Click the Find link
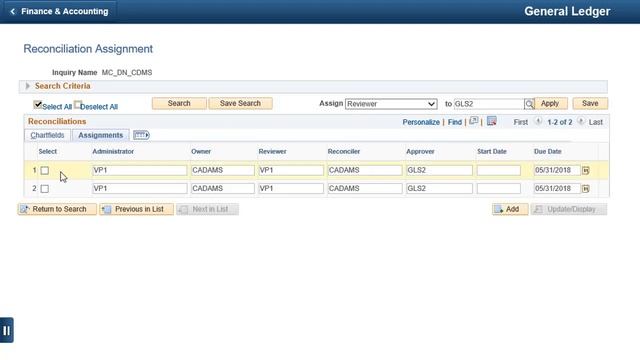 click(x=455, y=122)
